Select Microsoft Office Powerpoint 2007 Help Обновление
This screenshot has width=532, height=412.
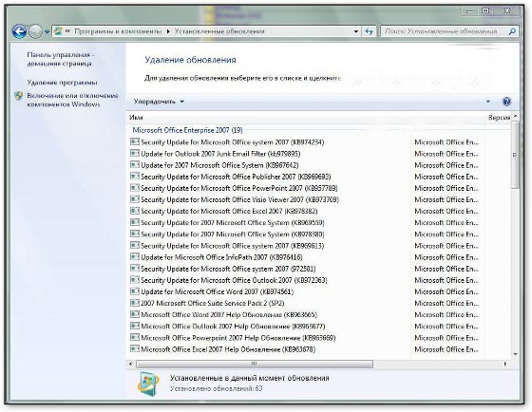click(x=238, y=338)
